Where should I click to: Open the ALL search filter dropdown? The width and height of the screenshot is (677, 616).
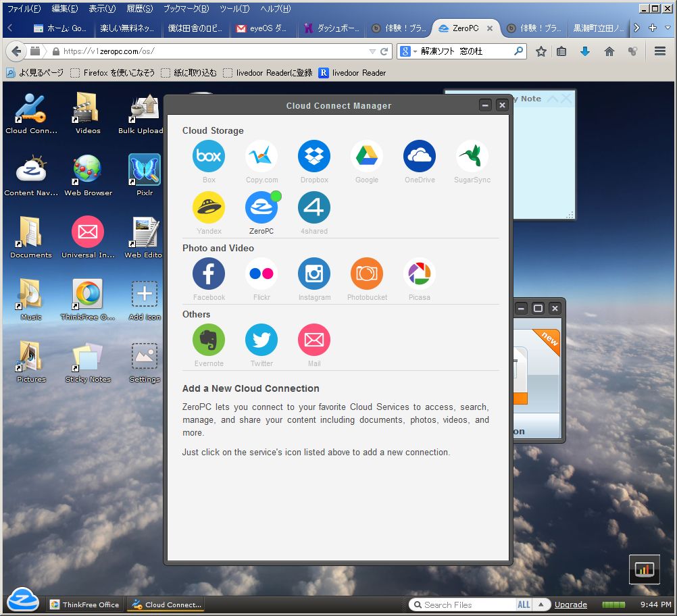point(524,605)
